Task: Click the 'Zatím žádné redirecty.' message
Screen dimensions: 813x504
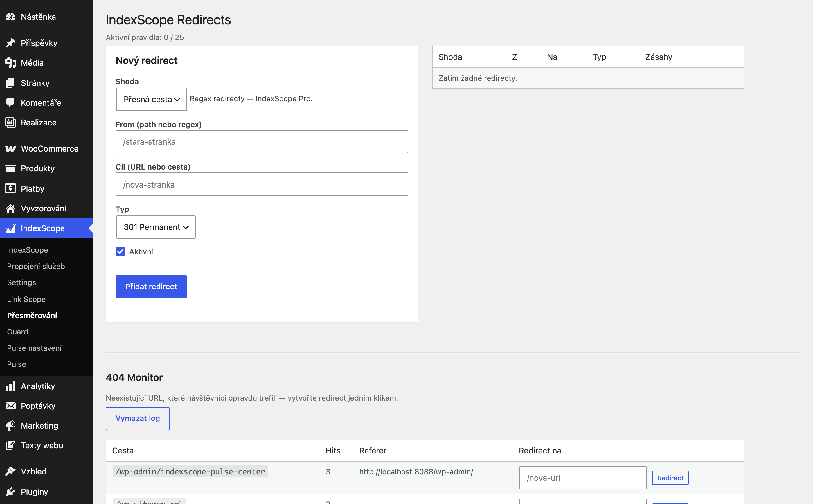Action: [x=477, y=78]
